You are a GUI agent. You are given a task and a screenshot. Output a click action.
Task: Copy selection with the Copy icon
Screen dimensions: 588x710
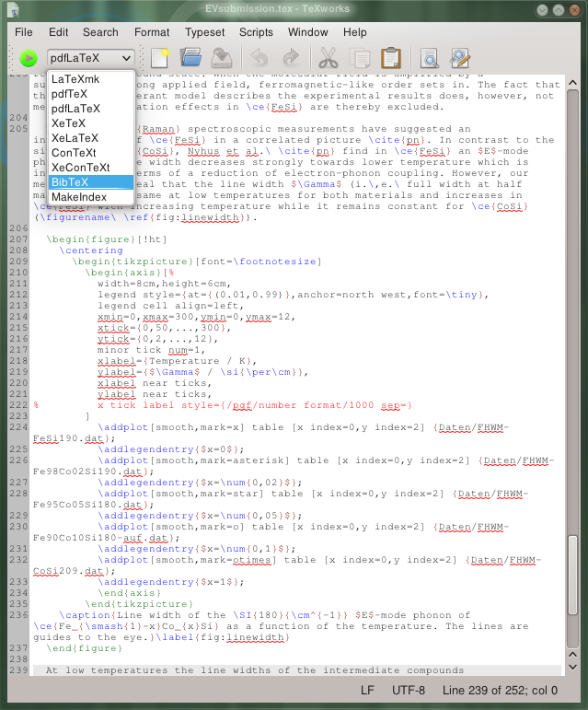coord(360,58)
